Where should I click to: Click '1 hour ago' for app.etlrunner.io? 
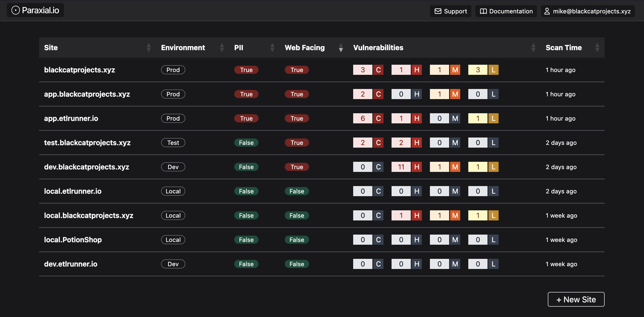[x=560, y=118]
